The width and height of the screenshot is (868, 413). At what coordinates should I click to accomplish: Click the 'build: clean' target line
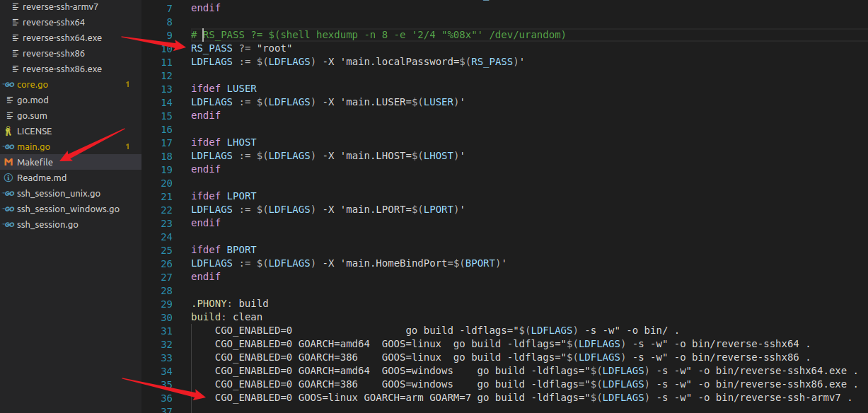tap(226, 317)
